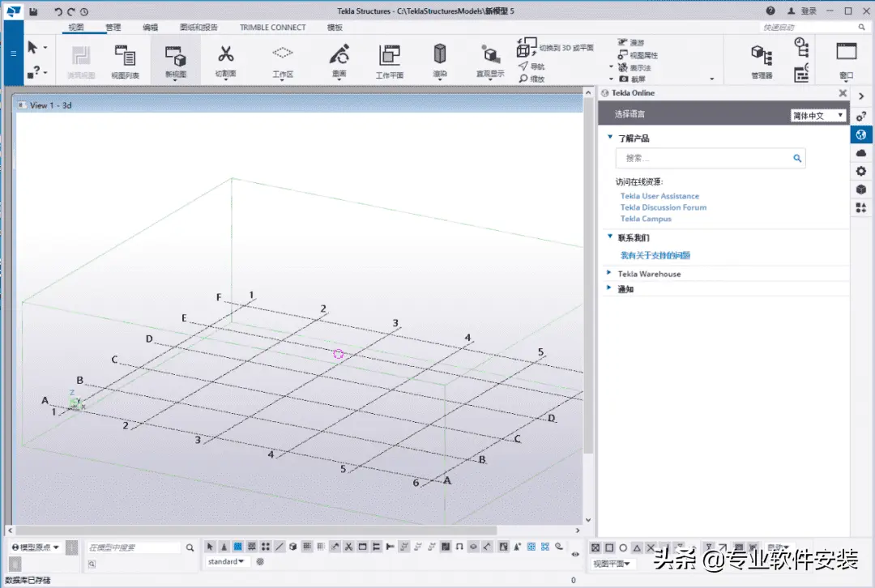Open the 直观显示 visualization tool

point(490,62)
